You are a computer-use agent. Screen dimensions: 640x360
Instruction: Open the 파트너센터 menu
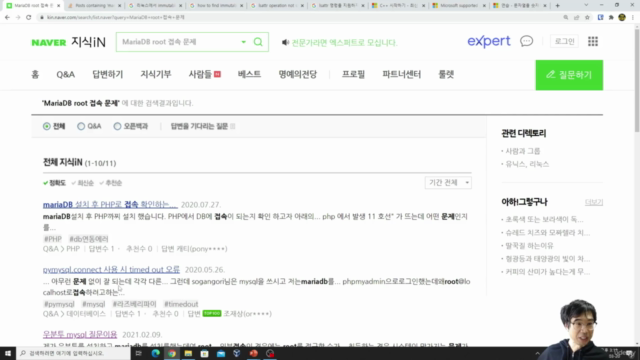(x=402, y=74)
